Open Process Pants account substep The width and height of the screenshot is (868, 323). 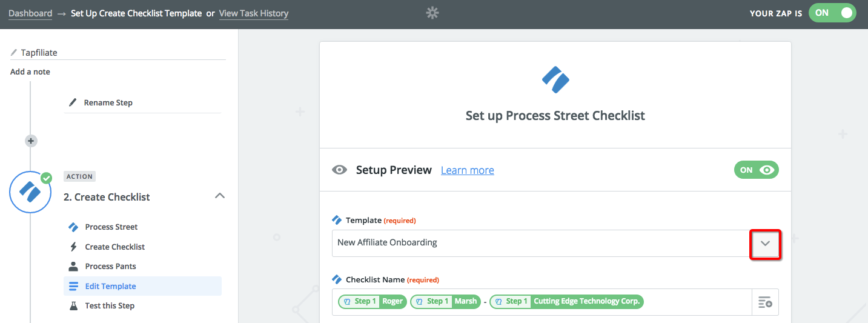pyautogui.click(x=111, y=266)
